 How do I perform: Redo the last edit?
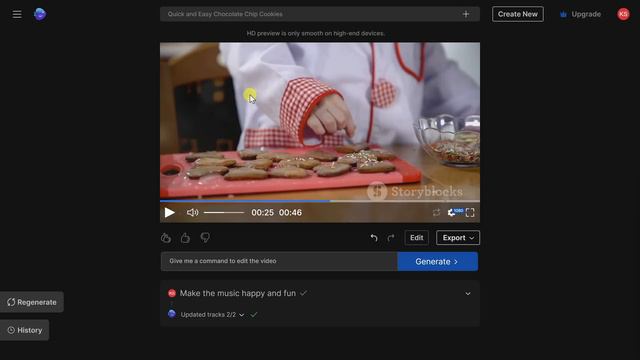391,238
